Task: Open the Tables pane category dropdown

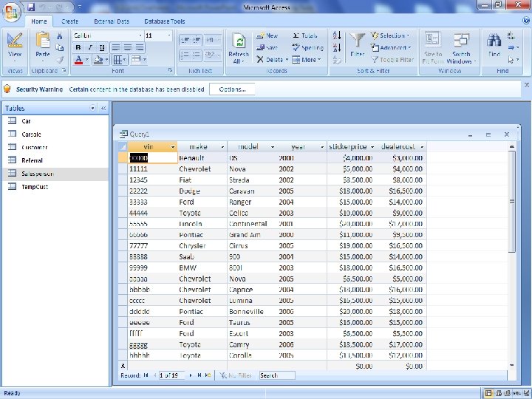Action: 92,108
